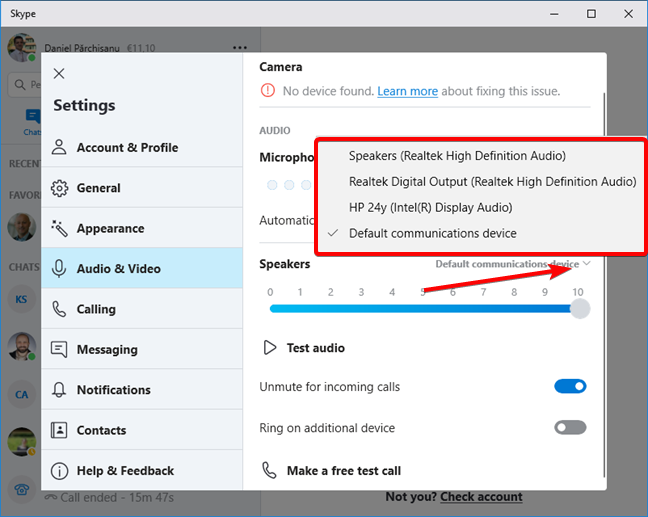The image size is (648, 517).
Task: Open the dial pad phone icon
Action: [21, 490]
